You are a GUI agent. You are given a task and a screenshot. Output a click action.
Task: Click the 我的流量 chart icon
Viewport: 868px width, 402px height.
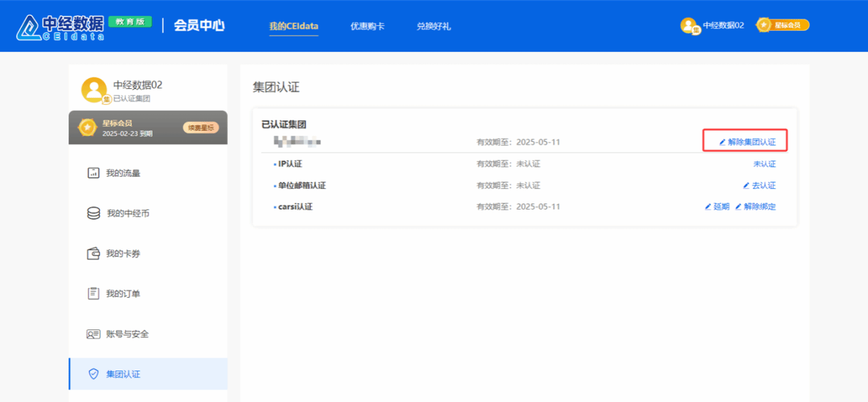pos(93,173)
